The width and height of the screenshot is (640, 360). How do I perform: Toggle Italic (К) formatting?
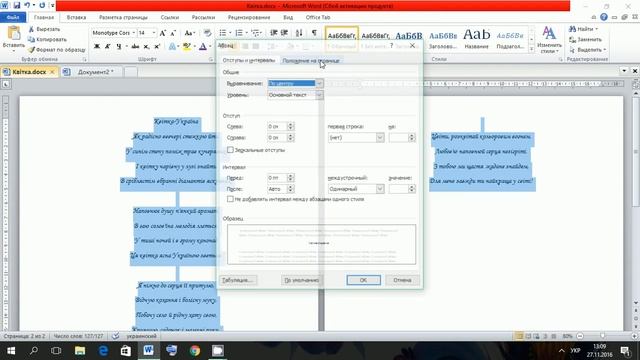107,47
